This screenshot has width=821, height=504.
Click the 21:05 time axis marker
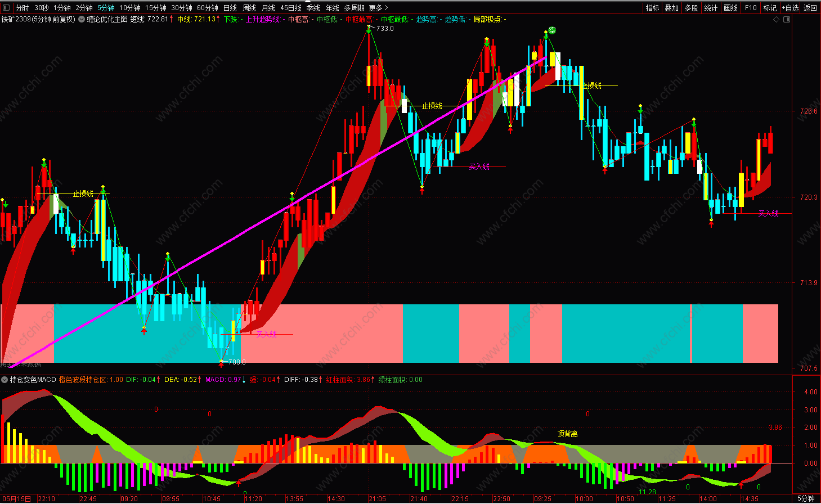click(x=377, y=499)
